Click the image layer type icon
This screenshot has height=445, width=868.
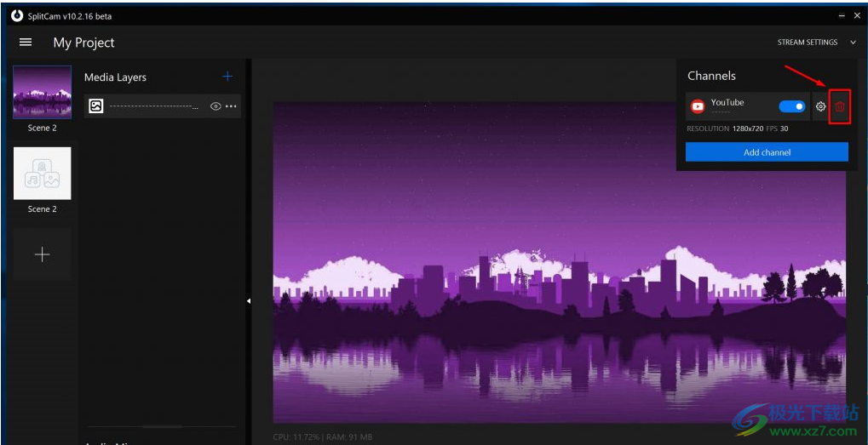(x=95, y=106)
